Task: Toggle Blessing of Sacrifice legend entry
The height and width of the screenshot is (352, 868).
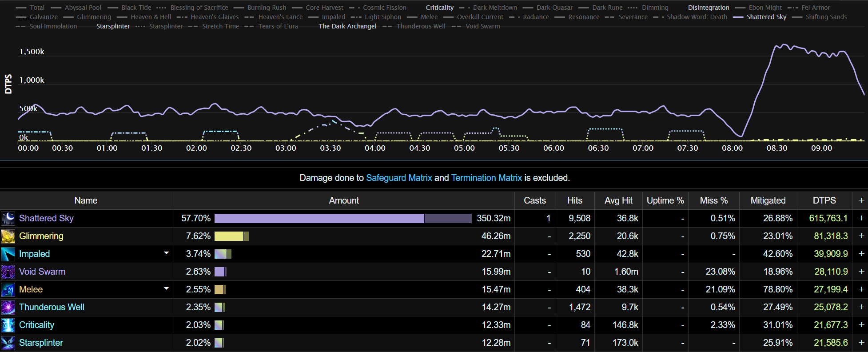Action: 192,8
